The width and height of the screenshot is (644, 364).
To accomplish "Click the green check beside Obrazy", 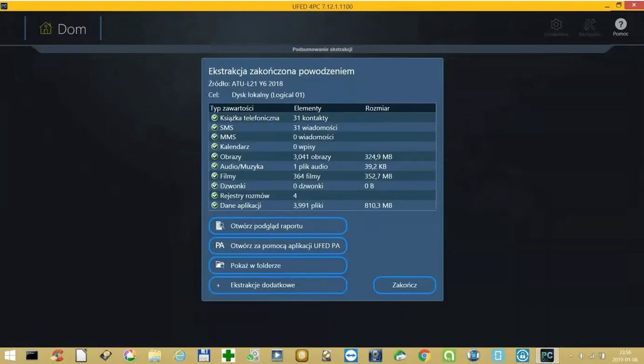I will (214, 156).
